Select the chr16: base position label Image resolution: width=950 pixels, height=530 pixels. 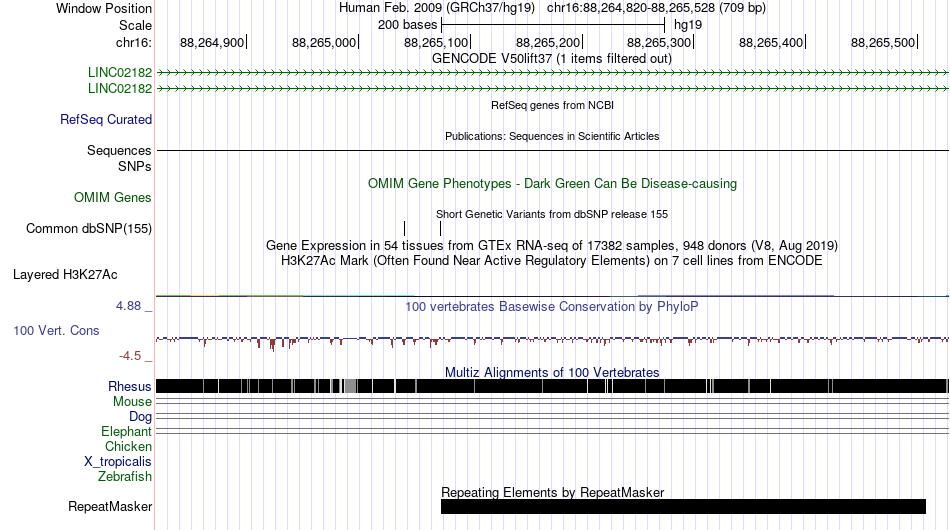pos(134,42)
